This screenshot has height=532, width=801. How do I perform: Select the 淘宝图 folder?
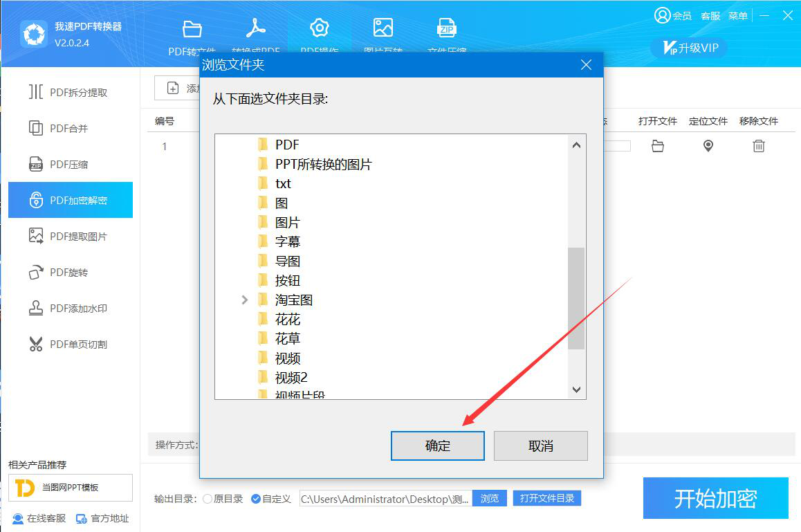point(294,300)
